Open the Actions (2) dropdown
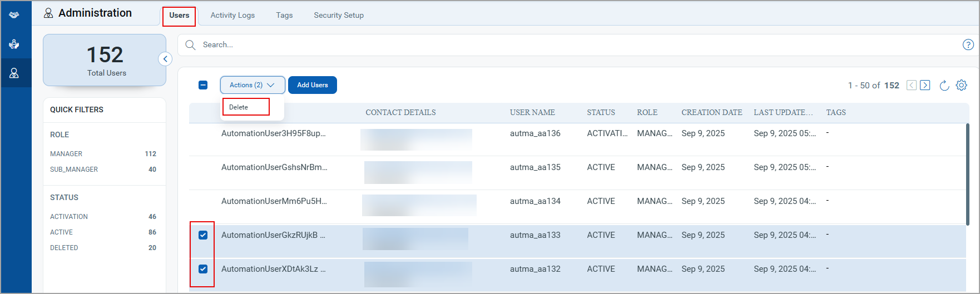 coord(253,85)
